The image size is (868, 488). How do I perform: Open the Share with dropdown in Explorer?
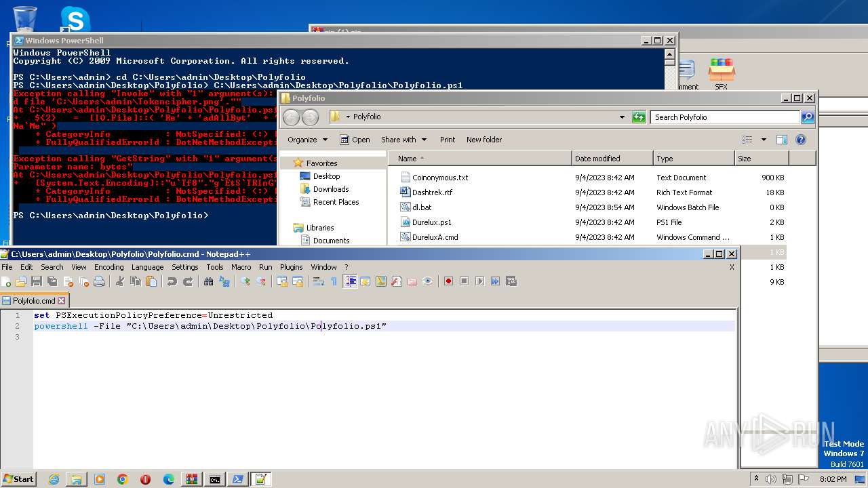404,140
